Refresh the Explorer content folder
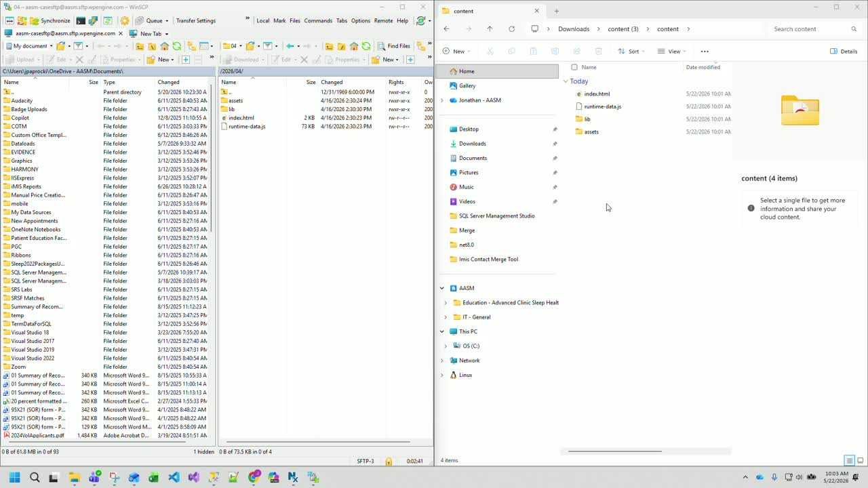The width and height of the screenshot is (868, 488). (x=511, y=29)
